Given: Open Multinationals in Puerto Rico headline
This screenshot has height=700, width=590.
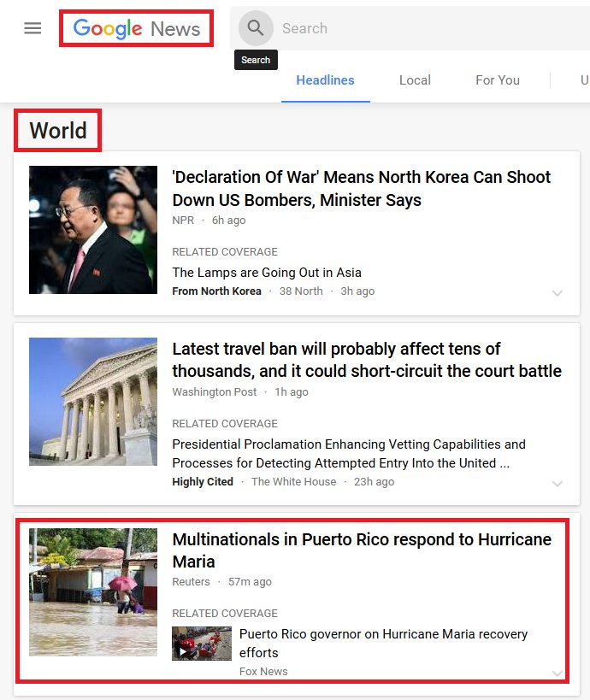Looking at the screenshot, I should (x=362, y=550).
